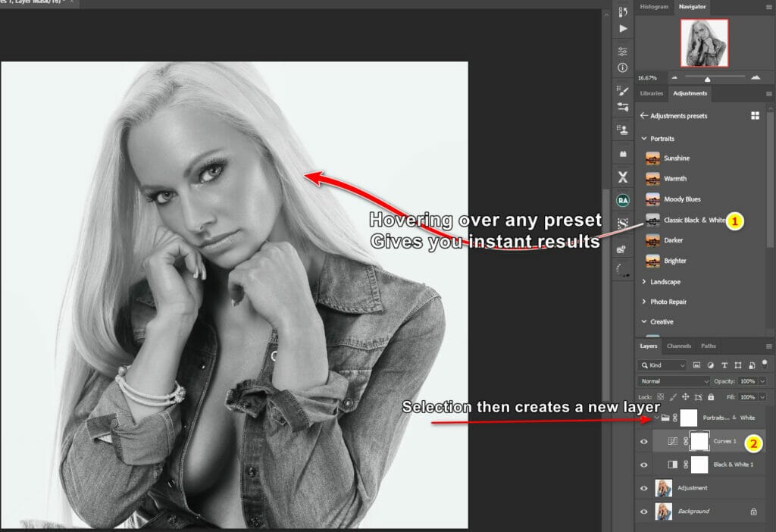Collapse the Portraits presets section
The width and height of the screenshot is (776, 532).
[644, 139]
